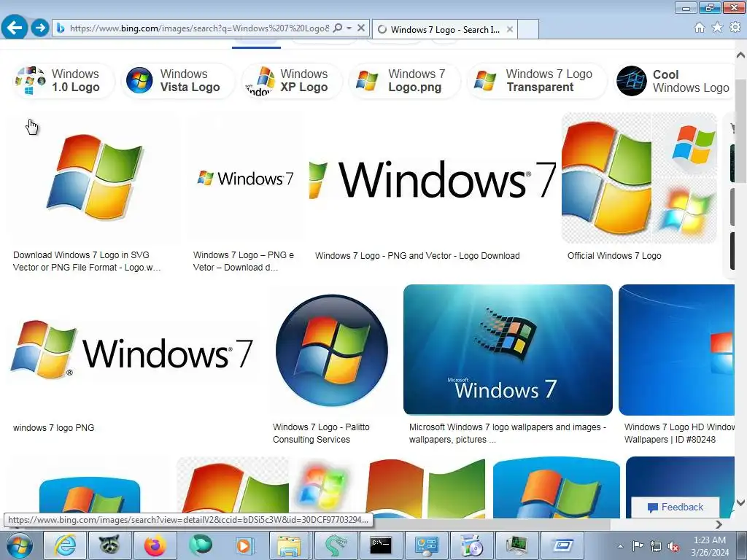Show hidden system tray icons

click(x=620, y=546)
